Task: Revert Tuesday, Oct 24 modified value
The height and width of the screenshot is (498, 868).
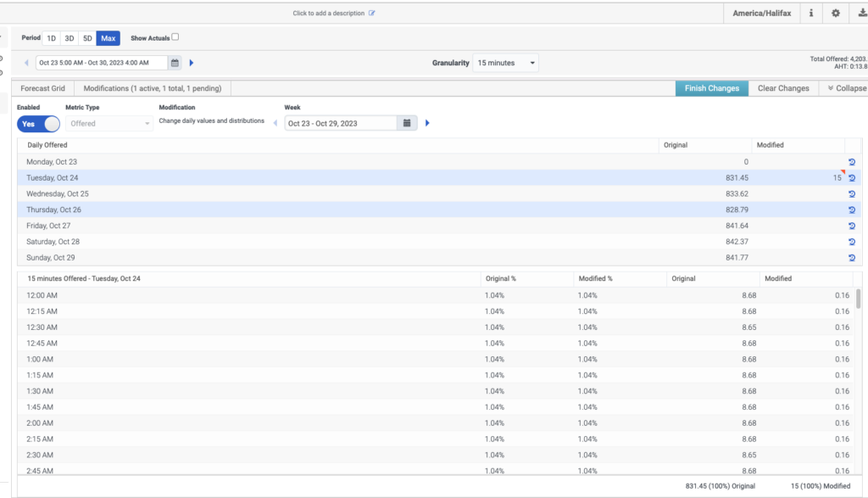Action: [852, 178]
